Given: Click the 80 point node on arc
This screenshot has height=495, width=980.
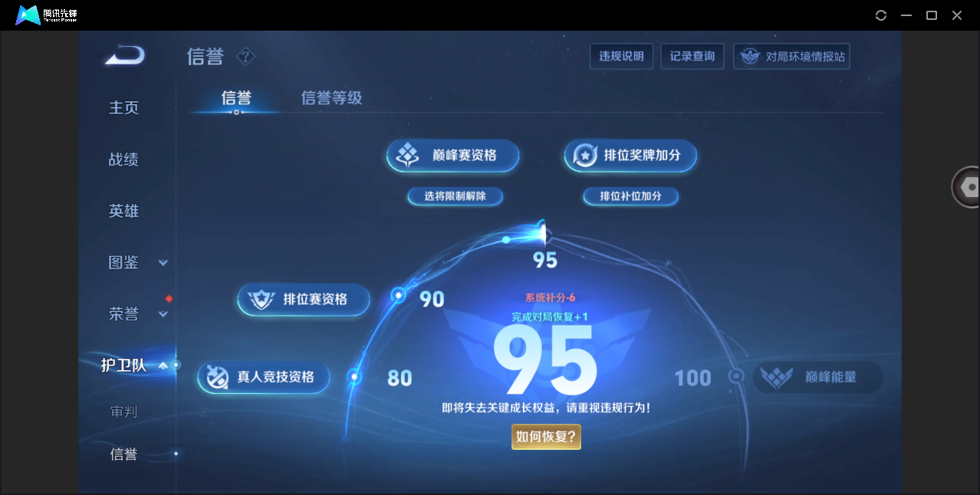Looking at the screenshot, I should pos(354,376).
